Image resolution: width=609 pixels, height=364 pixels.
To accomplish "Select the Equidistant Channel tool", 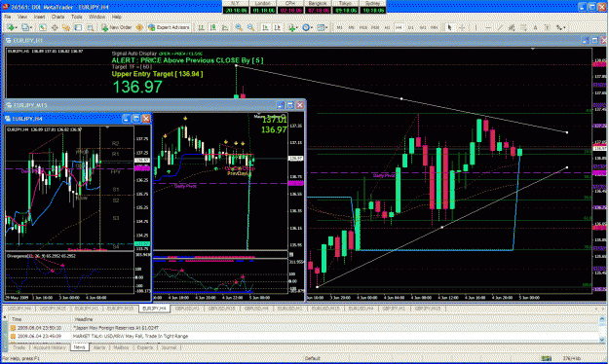I will (512, 27).
